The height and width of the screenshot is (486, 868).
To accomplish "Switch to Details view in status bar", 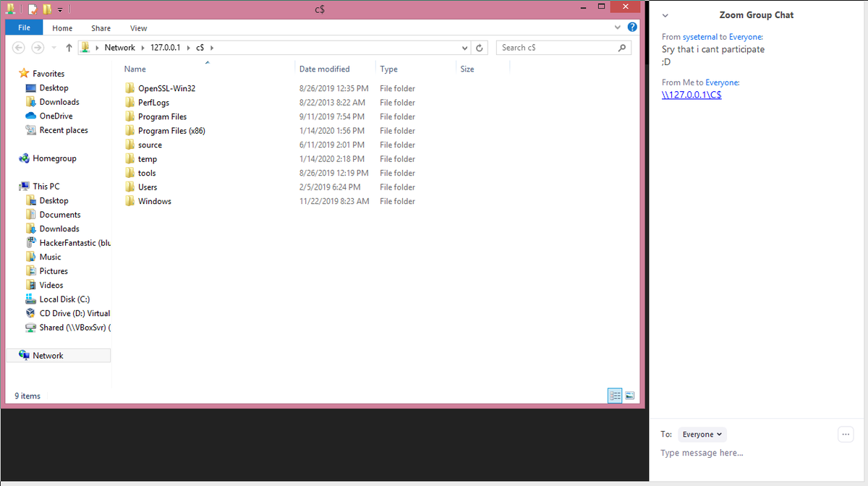I will tap(615, 396).
